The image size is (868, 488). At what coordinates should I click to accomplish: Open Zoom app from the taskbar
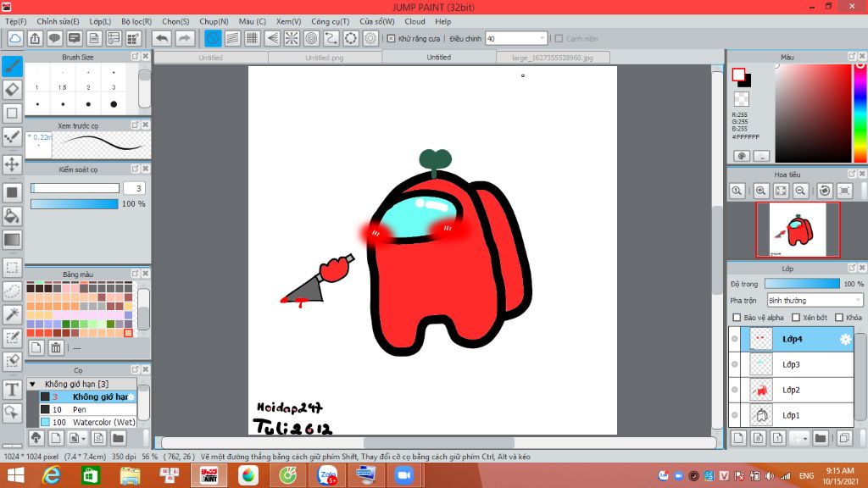pyautogui.click(x=404, y=476)
